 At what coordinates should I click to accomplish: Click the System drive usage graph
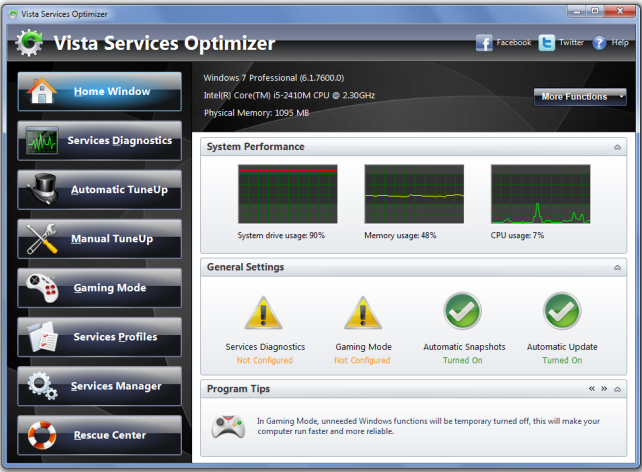tap(288, 194)
